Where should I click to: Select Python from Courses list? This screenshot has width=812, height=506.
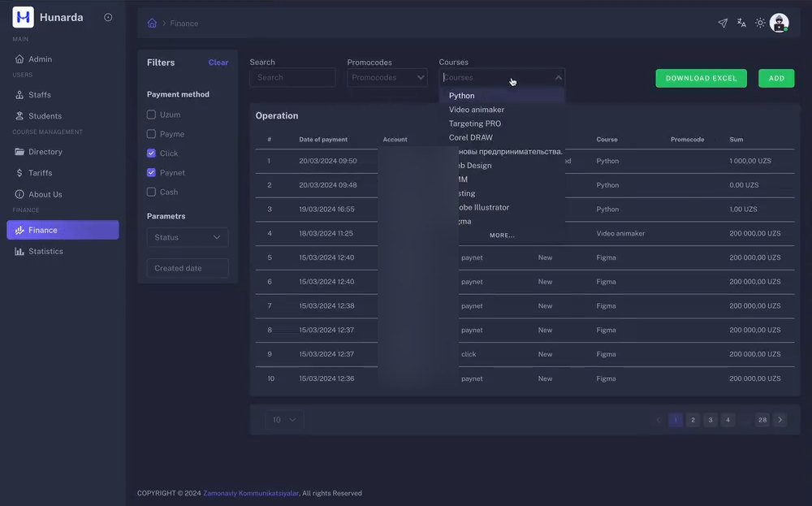point(502,96)
